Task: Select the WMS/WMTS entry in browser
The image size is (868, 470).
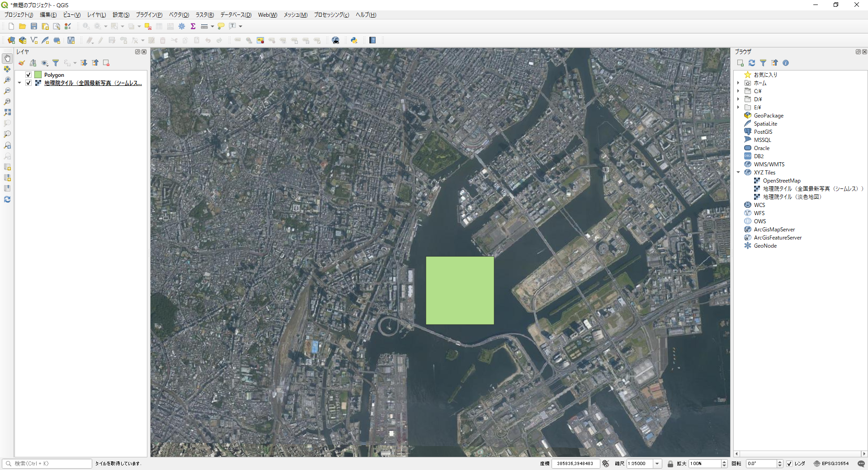Action: (769, 164)
